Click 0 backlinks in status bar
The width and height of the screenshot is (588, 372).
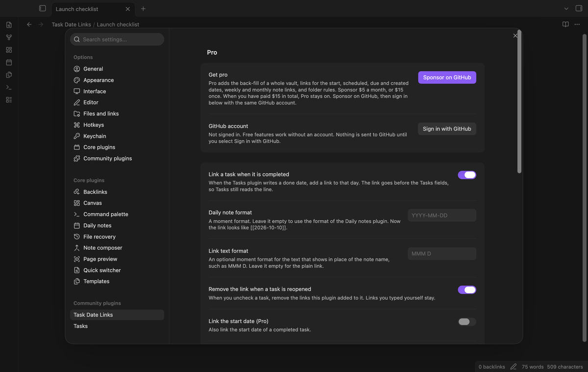pos(491,367)
